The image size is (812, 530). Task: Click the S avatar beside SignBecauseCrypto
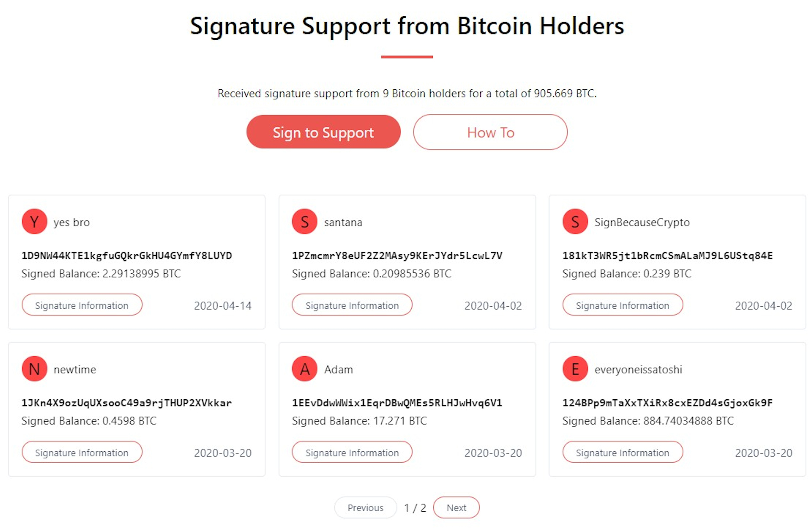[575, 222]
